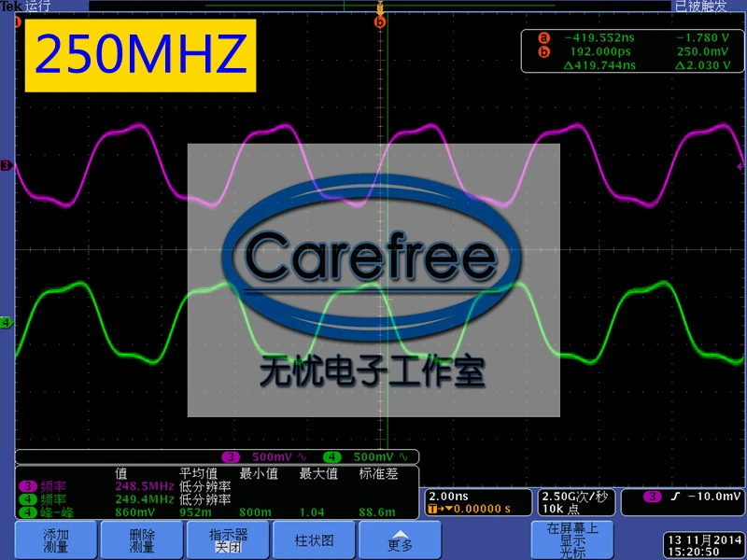Click the channel 3 badge beside 500mV
This screenshot has width=747, height=560.
click(x=231, y=457)
